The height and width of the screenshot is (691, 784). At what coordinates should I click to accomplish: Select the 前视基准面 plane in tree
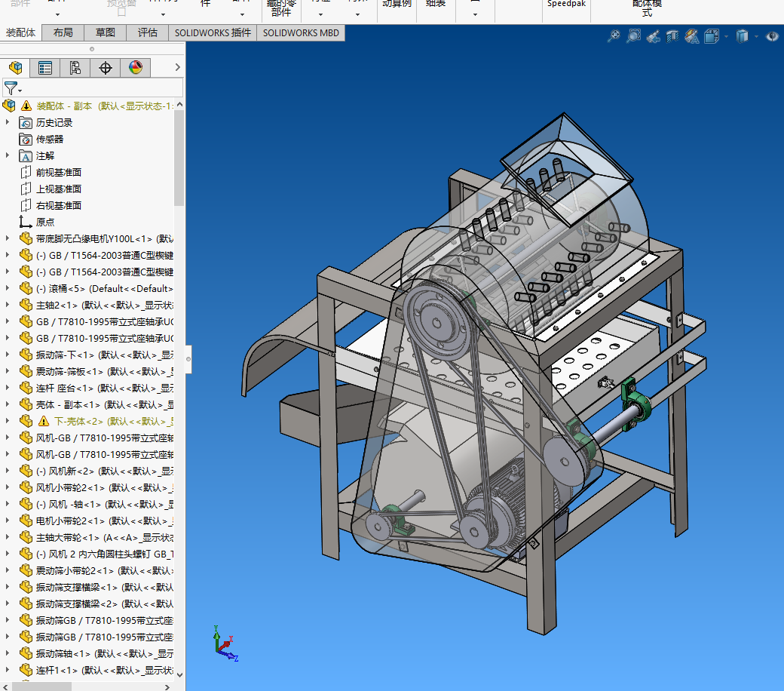click(x=58, y=172)
